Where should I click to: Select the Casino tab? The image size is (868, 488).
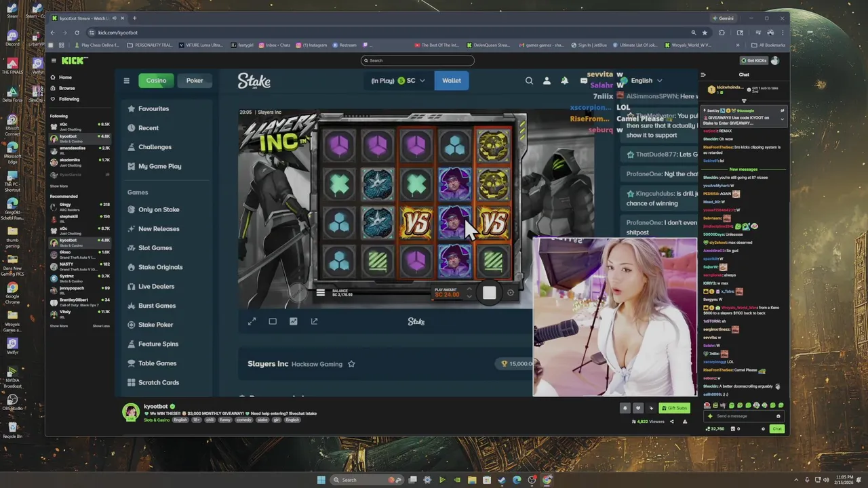tap(156, 81)
